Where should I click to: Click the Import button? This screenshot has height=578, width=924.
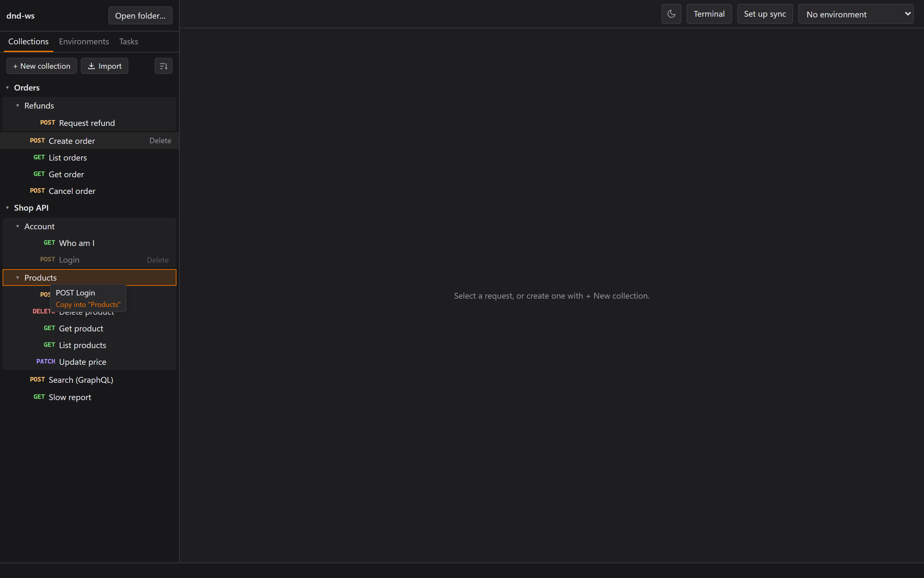pyautogui.click(x=104, y=66)
